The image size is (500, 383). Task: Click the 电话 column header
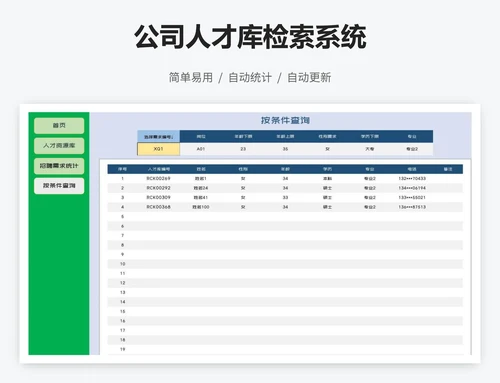(412, 169)
